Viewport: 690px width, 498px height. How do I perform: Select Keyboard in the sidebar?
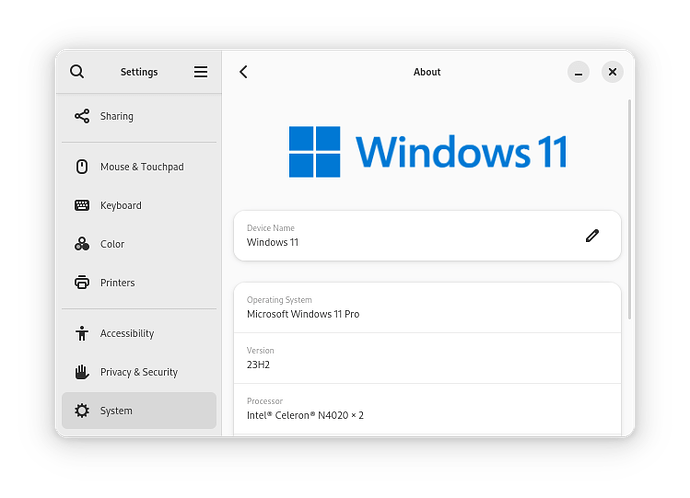tap(139, 205)
